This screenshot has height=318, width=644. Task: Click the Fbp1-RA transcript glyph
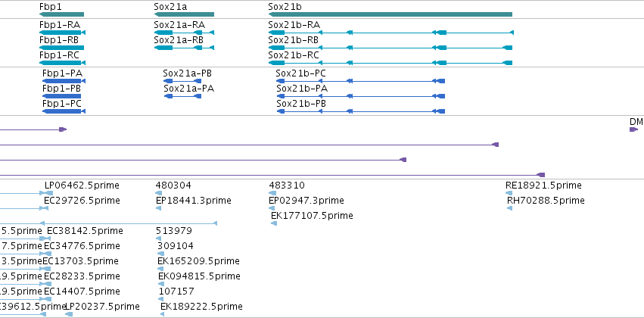point(62,33)
